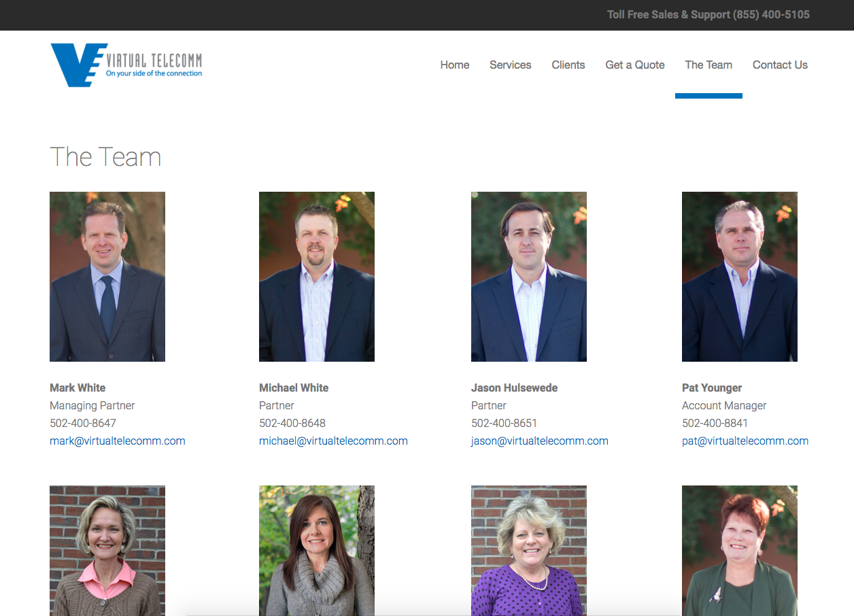
Task: Open the Contact Us page
Action: [780, 65]
